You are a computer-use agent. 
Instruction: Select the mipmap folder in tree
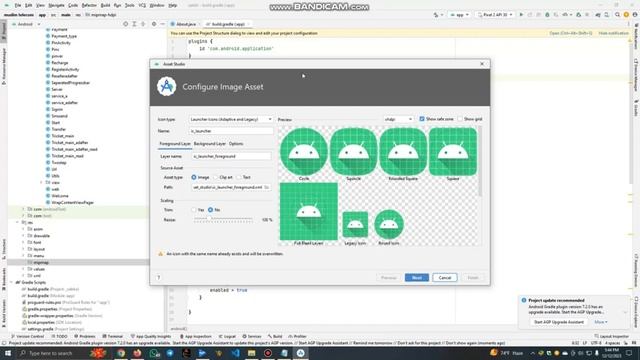(x=41, y=262)
